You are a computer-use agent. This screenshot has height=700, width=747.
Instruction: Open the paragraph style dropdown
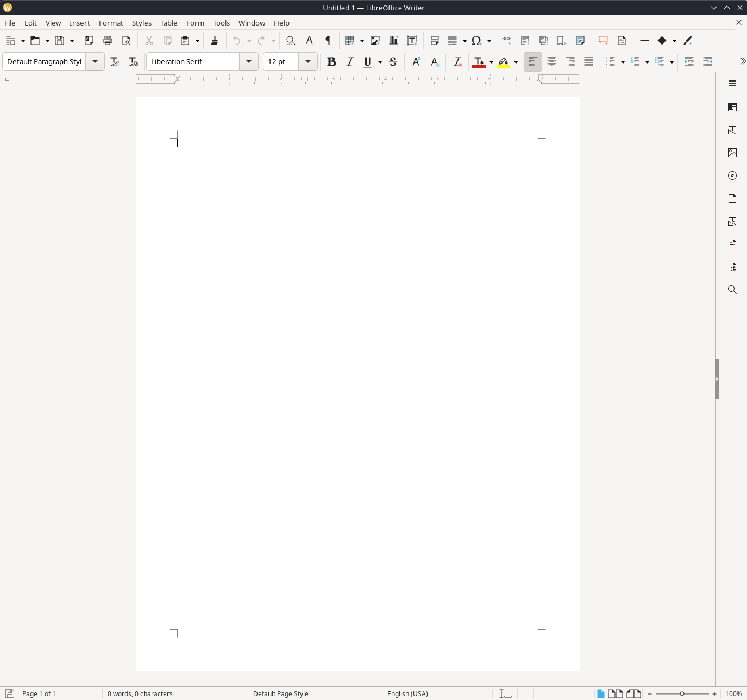click(95, 62)
